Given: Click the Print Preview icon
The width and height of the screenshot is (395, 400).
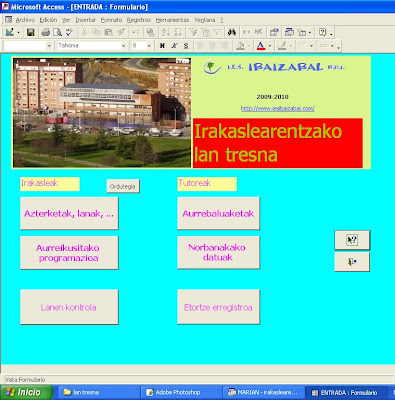Looking at the screenshot, I should coord(57,32).
